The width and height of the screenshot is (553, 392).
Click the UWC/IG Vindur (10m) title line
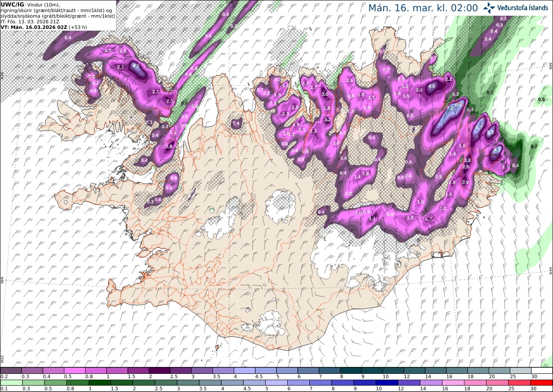click(x=30, y=5)
